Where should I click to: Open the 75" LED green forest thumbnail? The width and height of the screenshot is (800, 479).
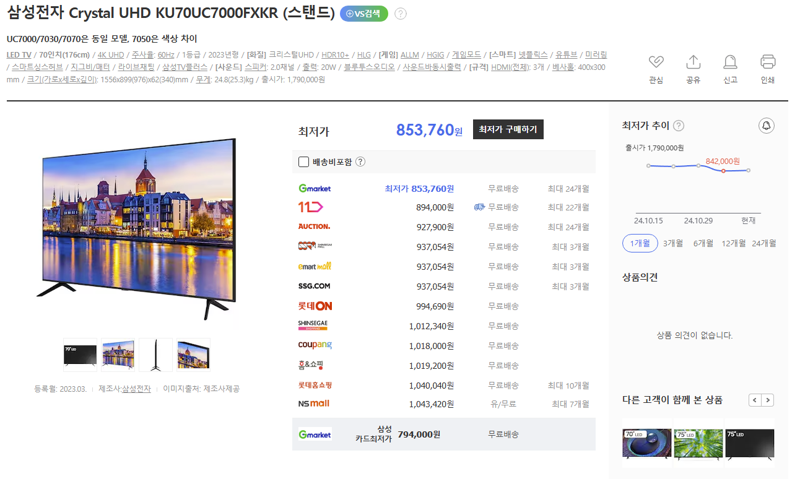[x=698, y=443]
